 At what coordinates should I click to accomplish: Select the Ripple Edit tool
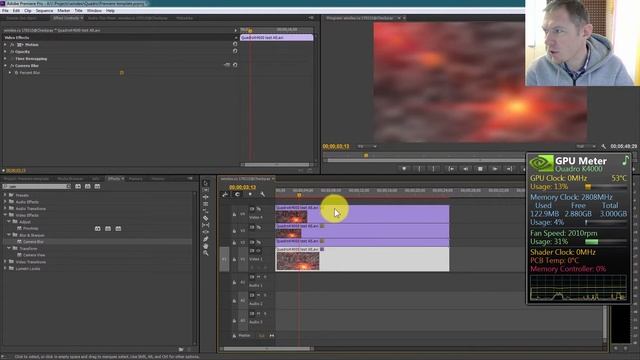coord(206,197)
